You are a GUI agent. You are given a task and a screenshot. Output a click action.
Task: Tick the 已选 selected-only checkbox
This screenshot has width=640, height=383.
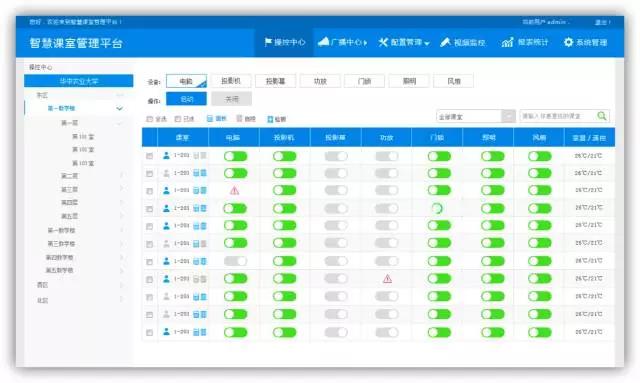(x=178, y=119)
